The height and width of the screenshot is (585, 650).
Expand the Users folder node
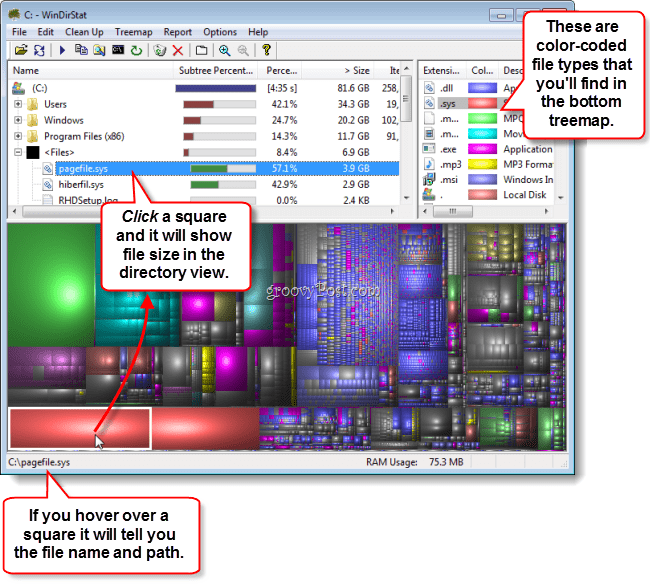18,104
